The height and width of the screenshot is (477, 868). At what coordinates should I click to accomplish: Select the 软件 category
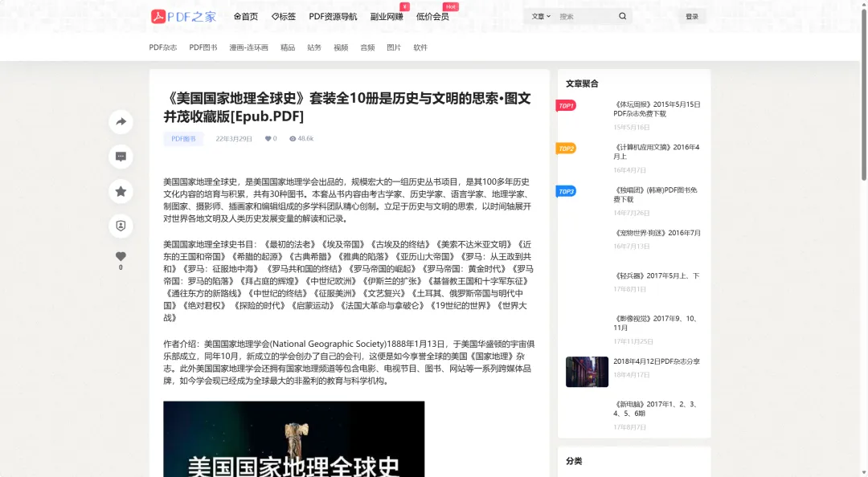[420, 47]
